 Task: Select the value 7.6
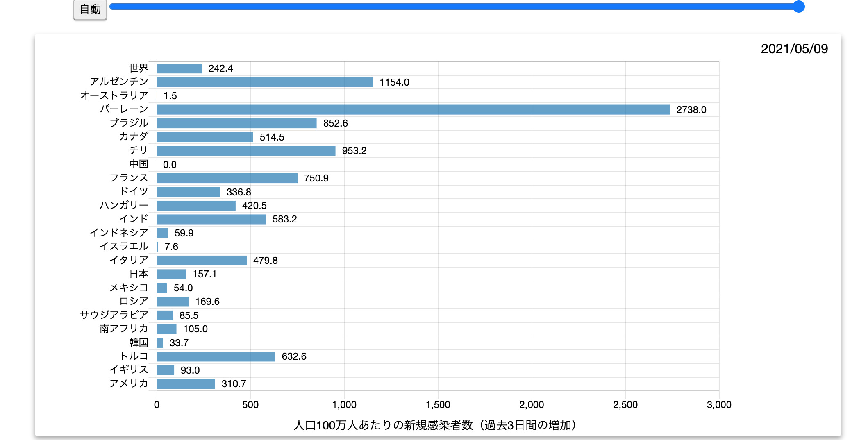(171, 247)
